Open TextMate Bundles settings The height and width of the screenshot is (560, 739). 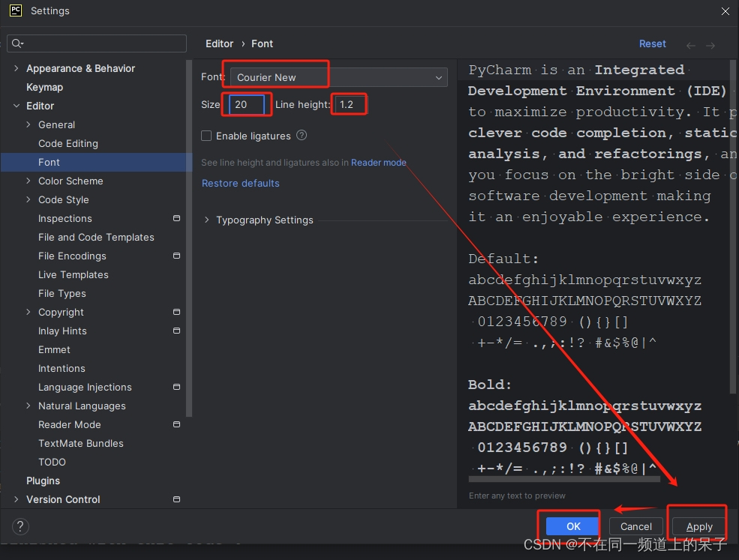click(x=81, y=443)
